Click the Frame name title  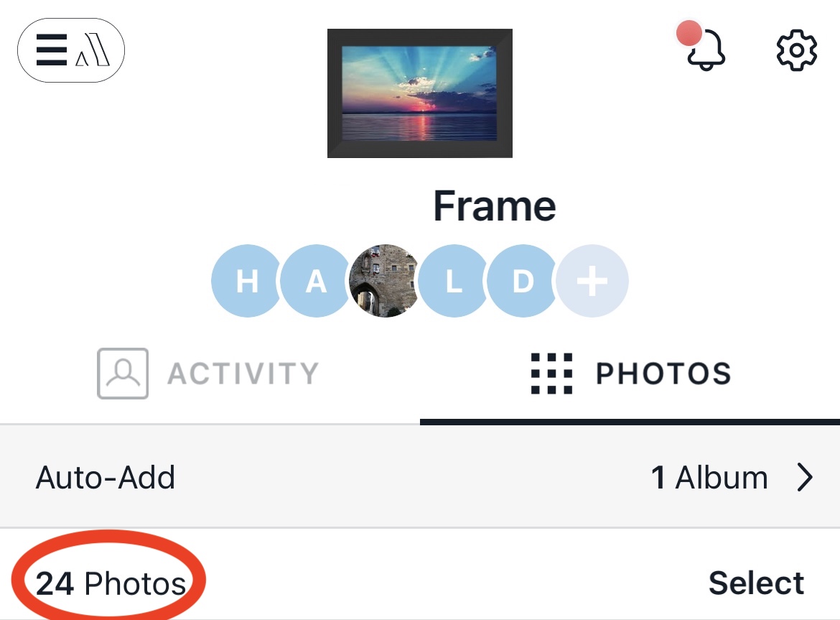(x=494, y=205)
